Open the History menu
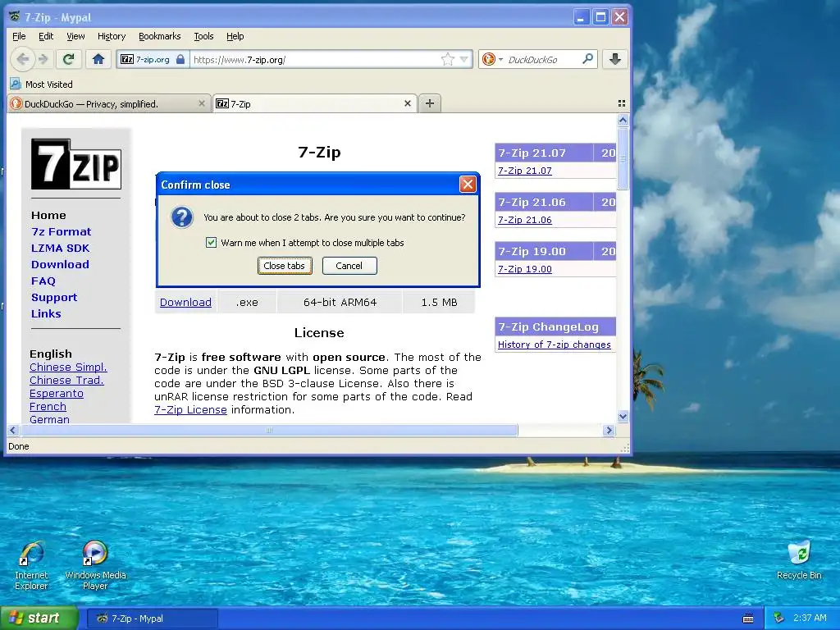840x630 pixels. (x=112, y=36)
